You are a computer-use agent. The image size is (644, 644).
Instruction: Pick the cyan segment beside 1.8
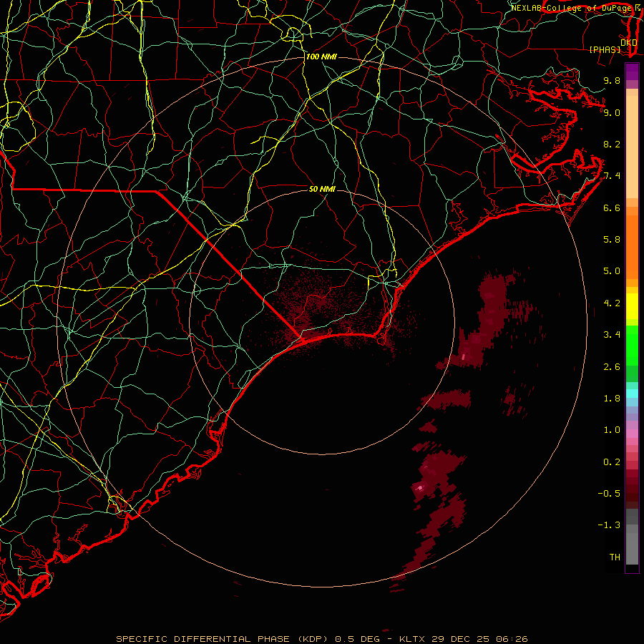tap(632, 394)
